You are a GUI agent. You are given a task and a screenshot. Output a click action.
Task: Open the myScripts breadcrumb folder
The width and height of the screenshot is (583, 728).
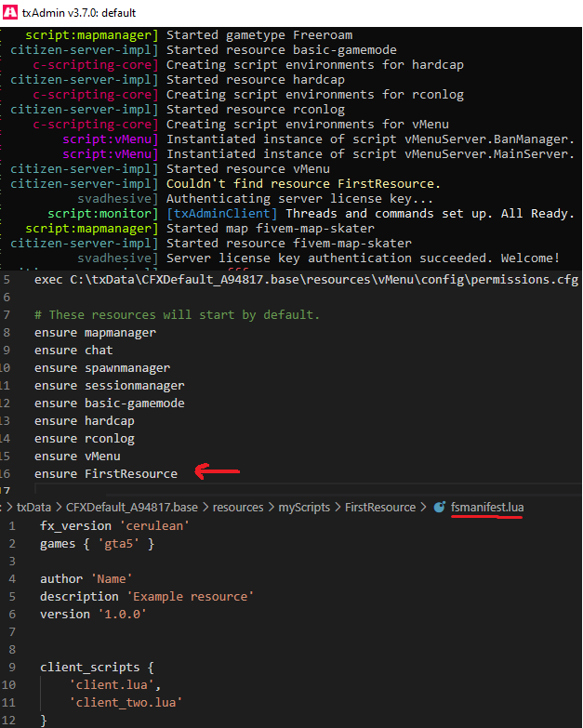pos(304,507)
